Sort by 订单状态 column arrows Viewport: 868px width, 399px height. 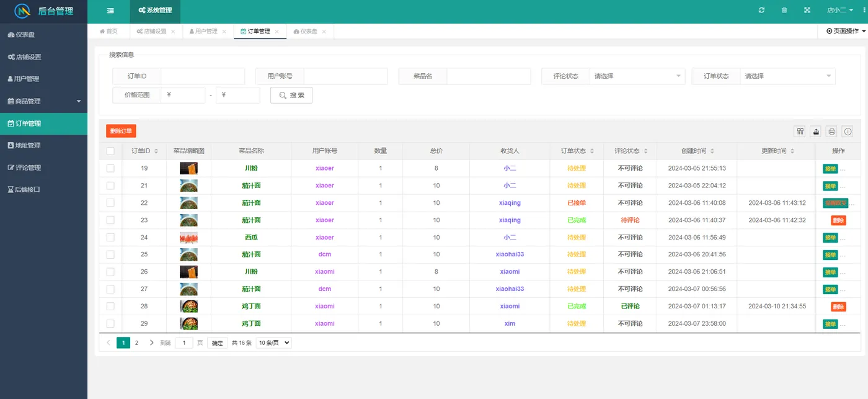(x=592, y=151)
